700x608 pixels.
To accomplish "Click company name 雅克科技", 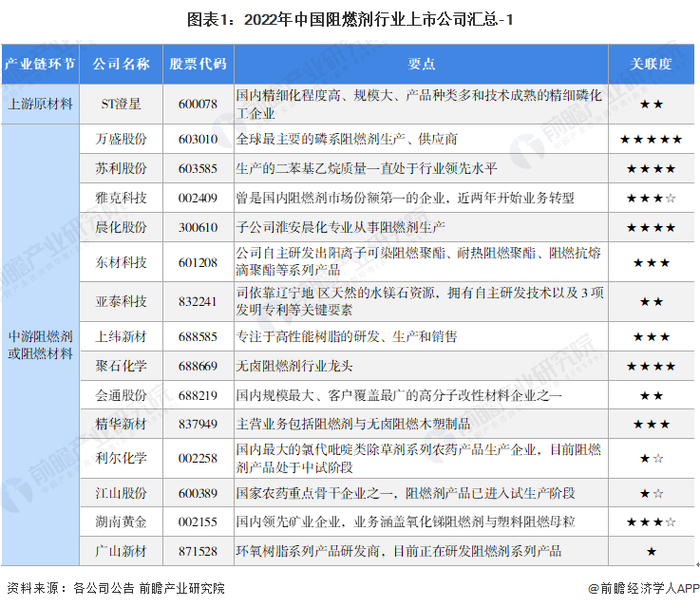I will coord(121,198).
